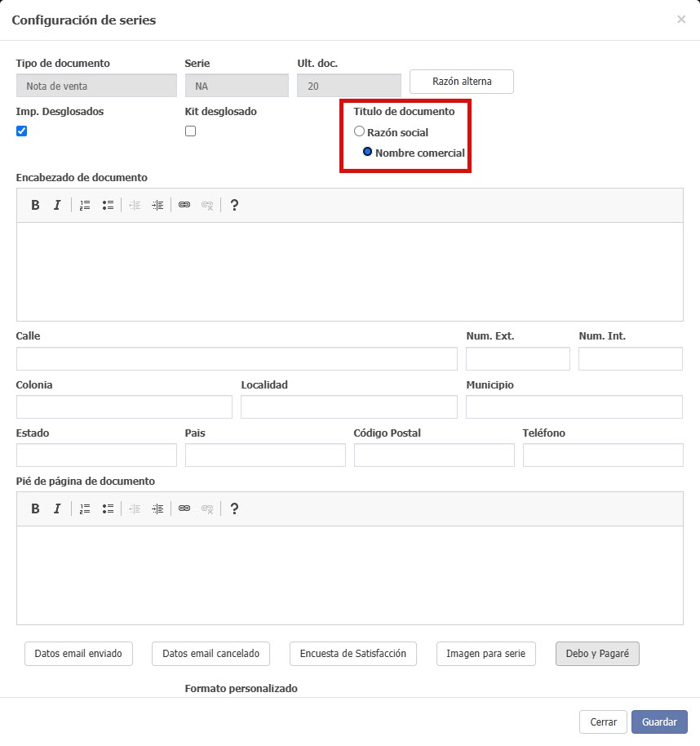Click increase indent icon in the Pié de página toolbar
The width and height of the screenshot is (700, 746).
coord(157,509)
